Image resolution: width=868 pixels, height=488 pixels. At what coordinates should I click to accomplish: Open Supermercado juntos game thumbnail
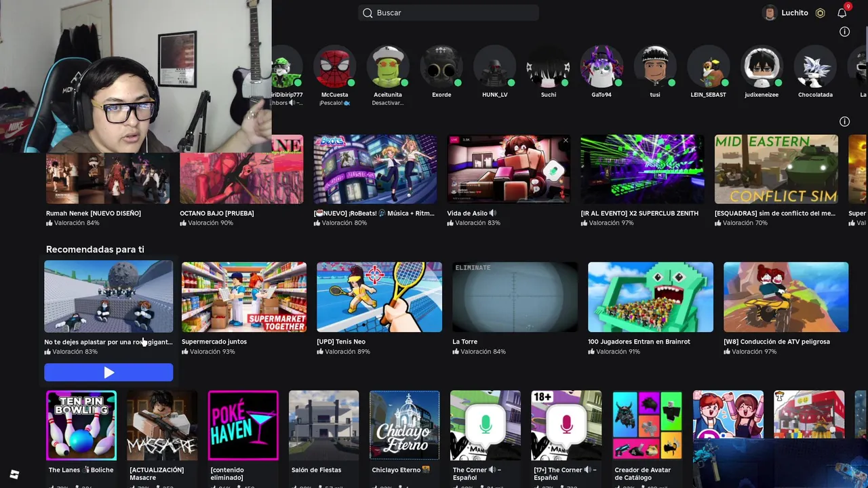click(244, 297)
